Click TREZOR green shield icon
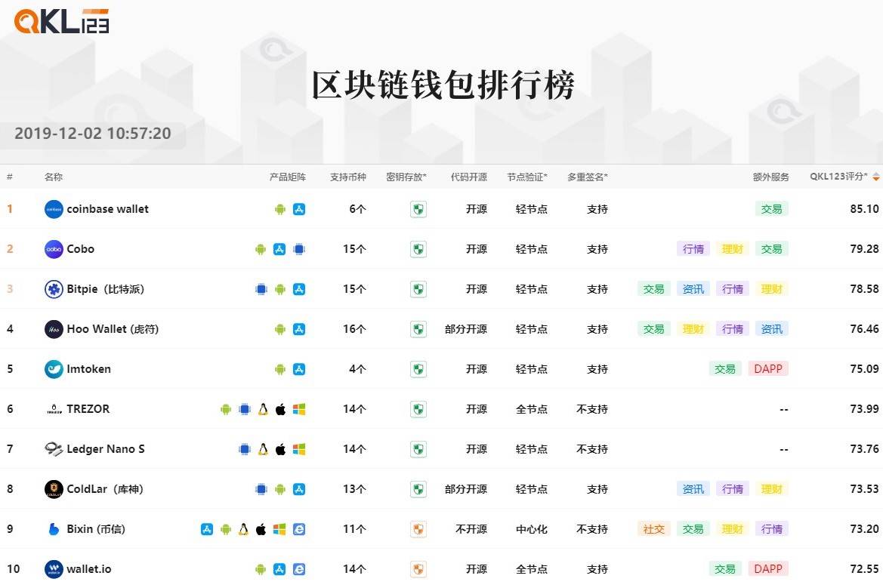Image resolution: width=883 pixels, height=588 pixels. point(418,409)
